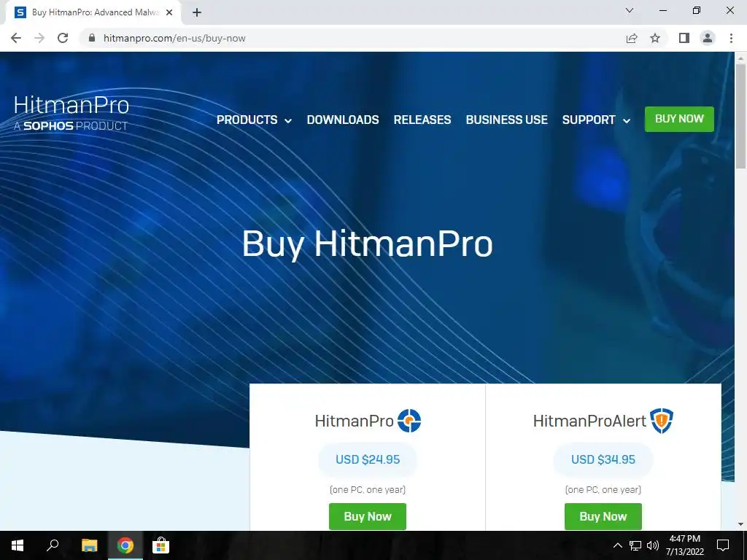Click the padlock site info icon
Viewport: 747px width, 560px height.
pos(92,38)
